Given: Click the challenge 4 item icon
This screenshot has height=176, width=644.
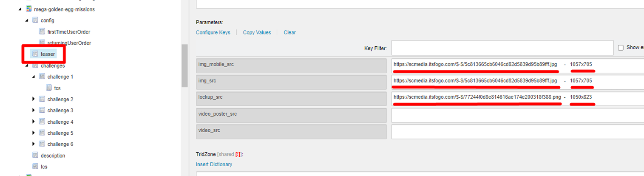Looking at the screenshot, I should pyautogui.click(x=42, y=122).
